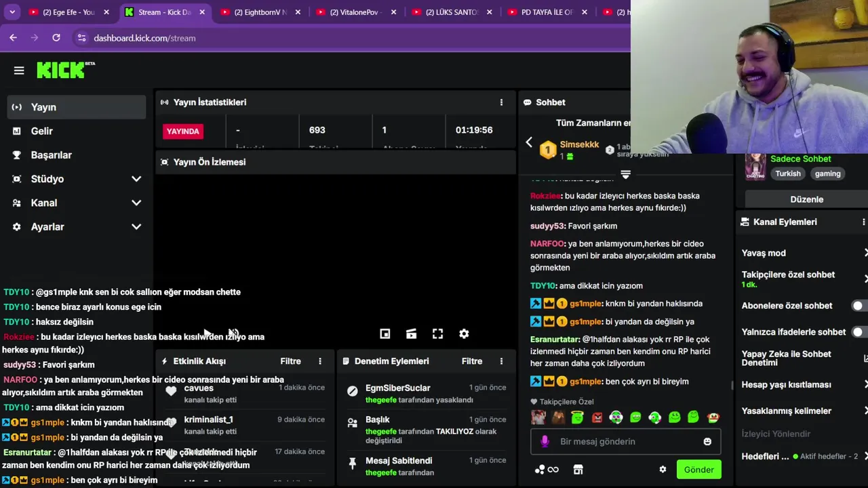Click Filtre in Etkinlik Akışı panel

(x=290, y=361)
